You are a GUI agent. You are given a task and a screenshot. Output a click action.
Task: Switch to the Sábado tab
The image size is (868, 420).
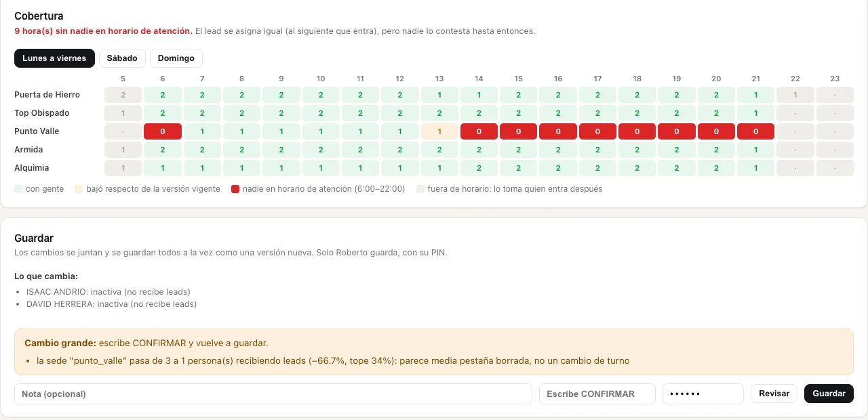pyautogui.click(x=122, y=58)
